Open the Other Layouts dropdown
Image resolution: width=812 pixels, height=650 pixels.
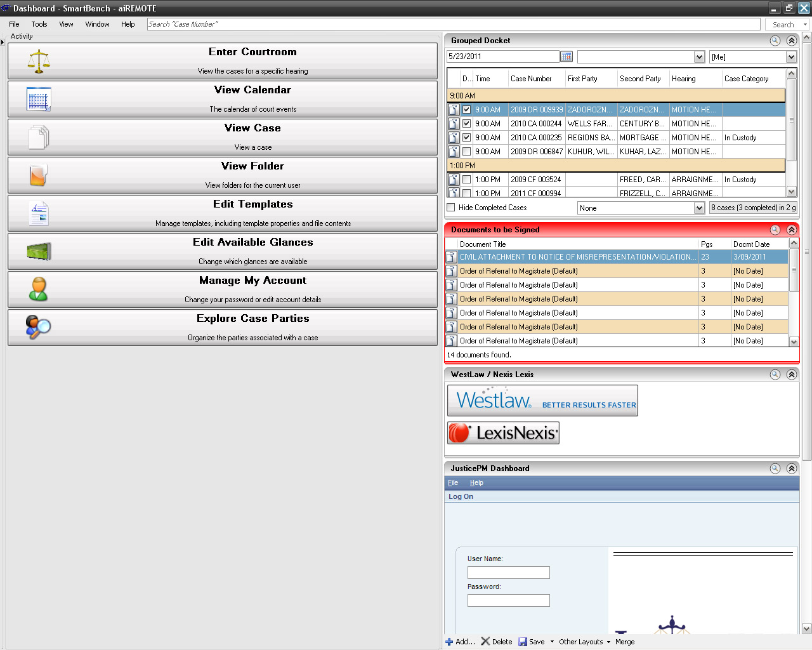(584, 642)
